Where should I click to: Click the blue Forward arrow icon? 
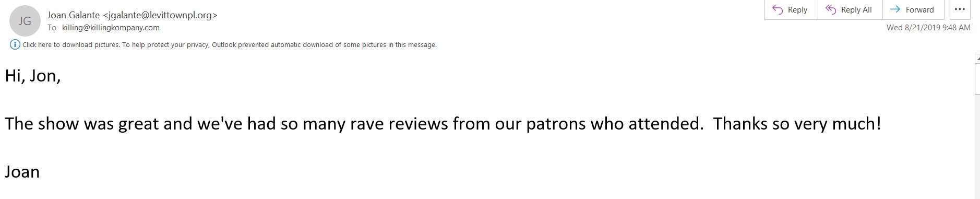coord(895,9)
